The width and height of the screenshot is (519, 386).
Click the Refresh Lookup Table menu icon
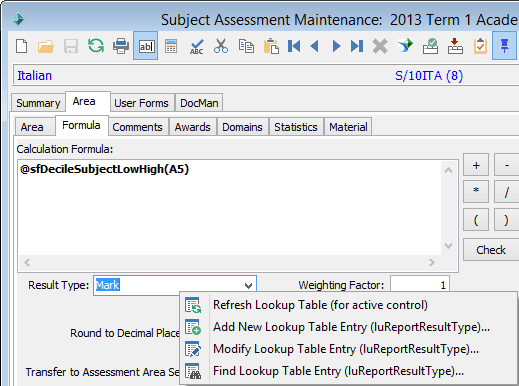click(x=193, y=305)
